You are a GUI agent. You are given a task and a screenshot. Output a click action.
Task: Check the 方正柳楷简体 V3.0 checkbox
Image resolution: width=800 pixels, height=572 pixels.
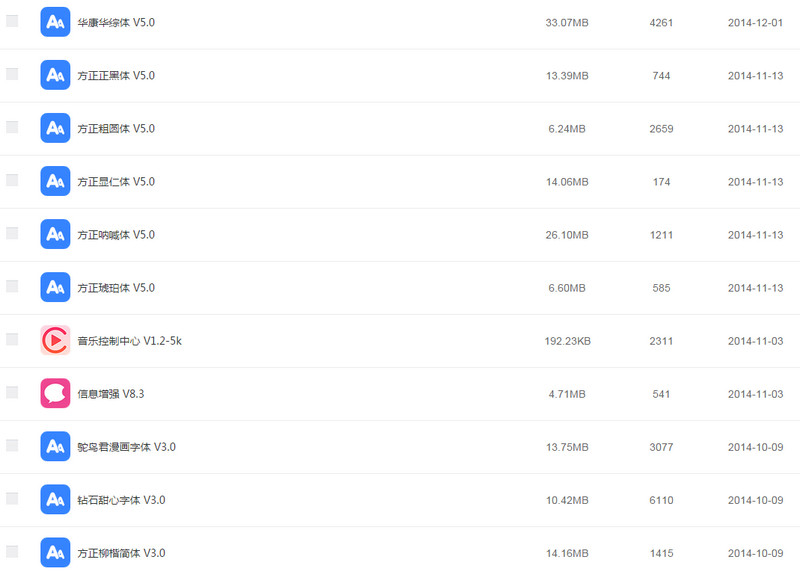click(12, 551)
